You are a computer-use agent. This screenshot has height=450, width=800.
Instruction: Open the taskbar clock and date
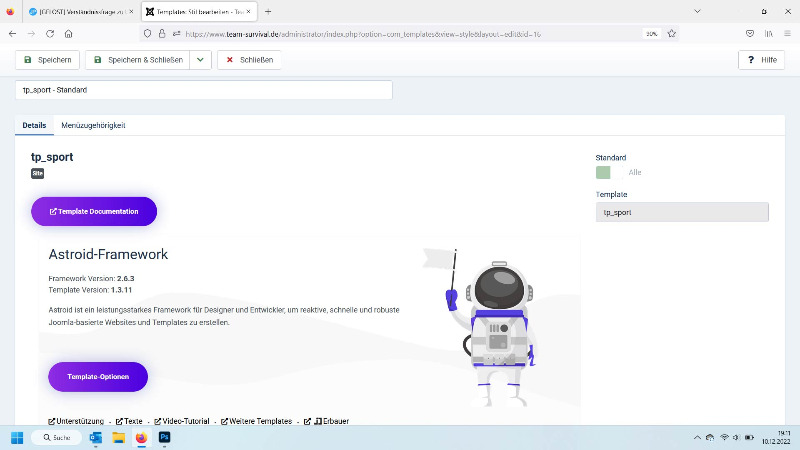point(776,438)
